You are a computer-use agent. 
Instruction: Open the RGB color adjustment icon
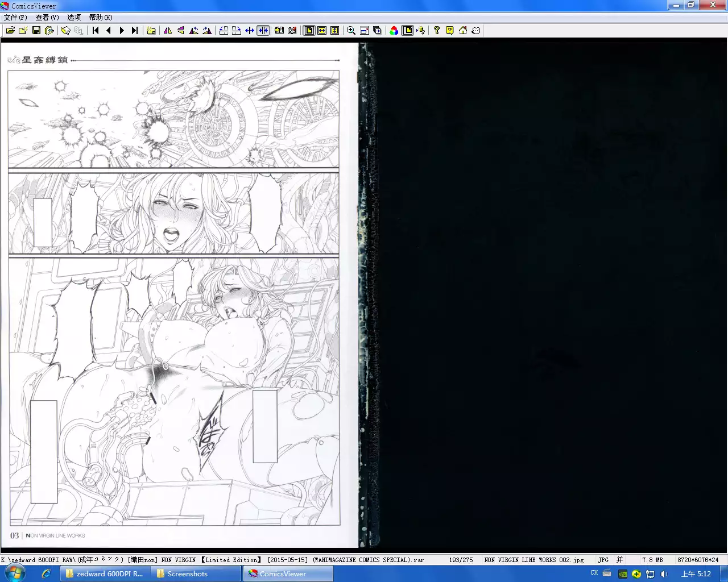pos(394,31)
